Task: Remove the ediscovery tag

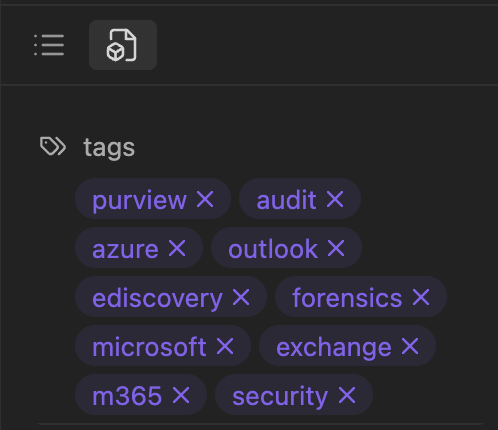Action: pos(241,297)
